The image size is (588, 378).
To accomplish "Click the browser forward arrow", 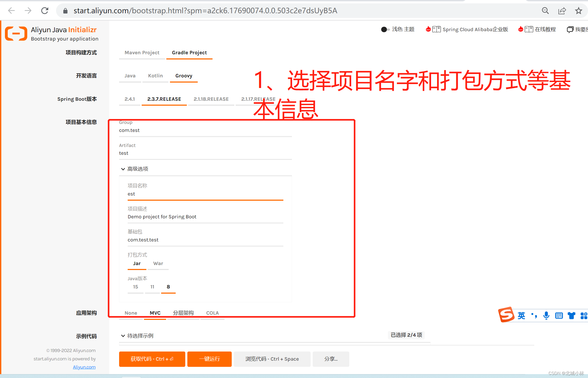I will click(28, 11).
